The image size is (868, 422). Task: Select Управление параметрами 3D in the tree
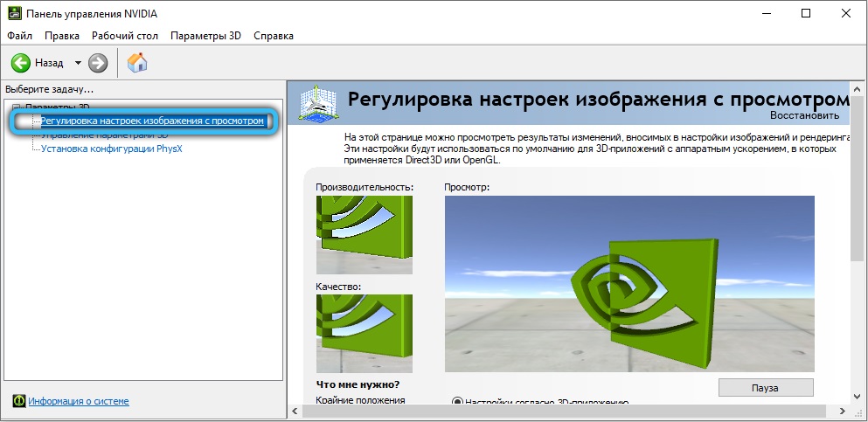tap(105, 135)
